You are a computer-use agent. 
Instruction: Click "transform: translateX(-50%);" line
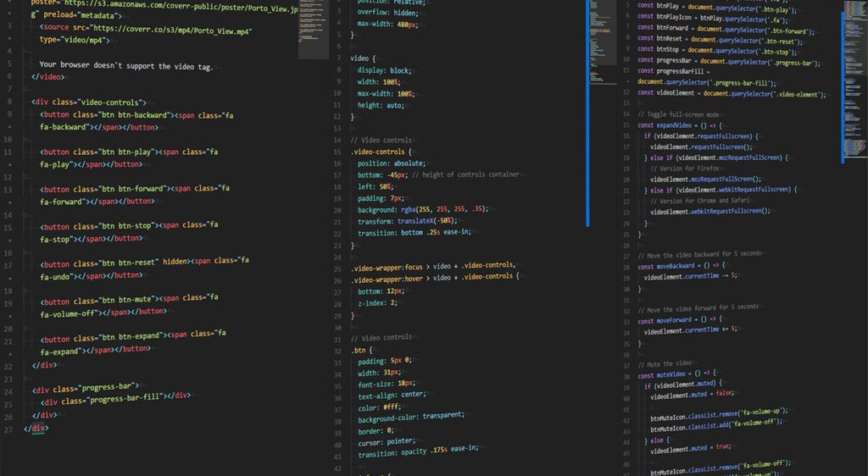408,221
